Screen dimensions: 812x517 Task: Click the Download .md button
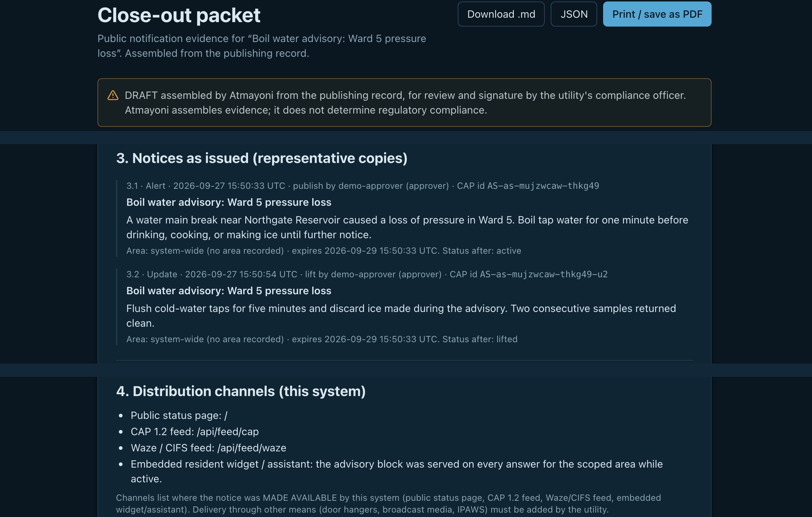pos(501,14)
